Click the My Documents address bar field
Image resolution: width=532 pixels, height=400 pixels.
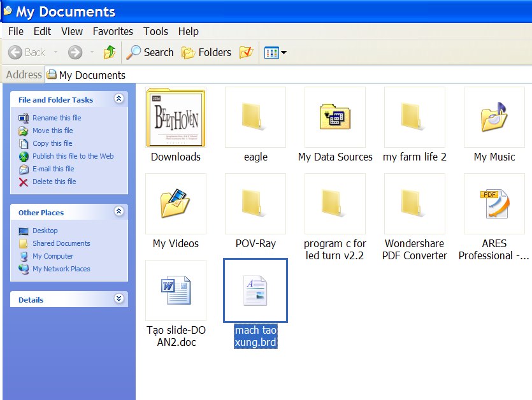(289, 75)
